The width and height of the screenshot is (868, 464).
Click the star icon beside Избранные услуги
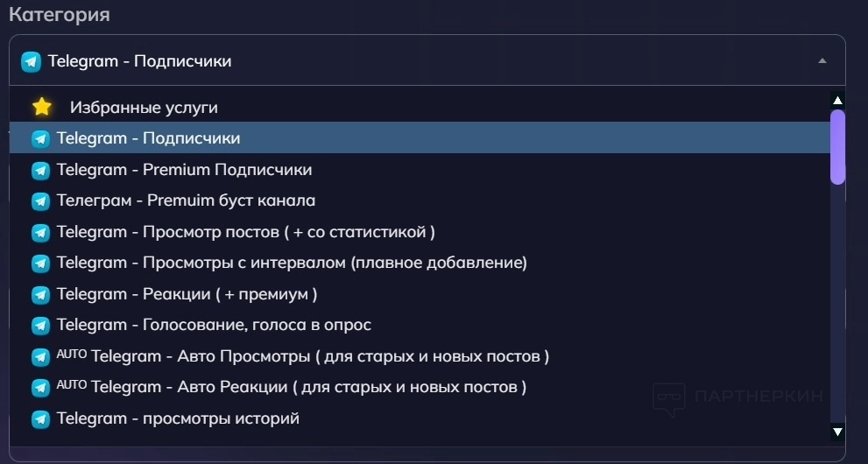click(42, 108)
